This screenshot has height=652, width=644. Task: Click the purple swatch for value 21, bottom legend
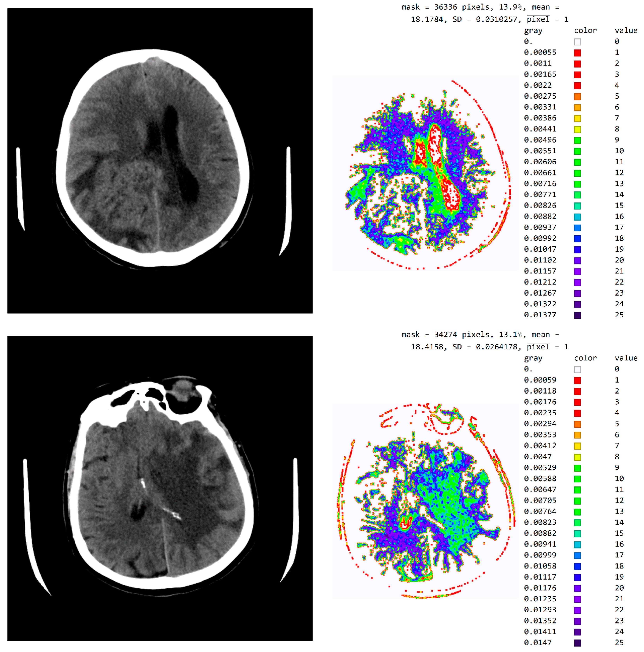[x=577, y=599]
